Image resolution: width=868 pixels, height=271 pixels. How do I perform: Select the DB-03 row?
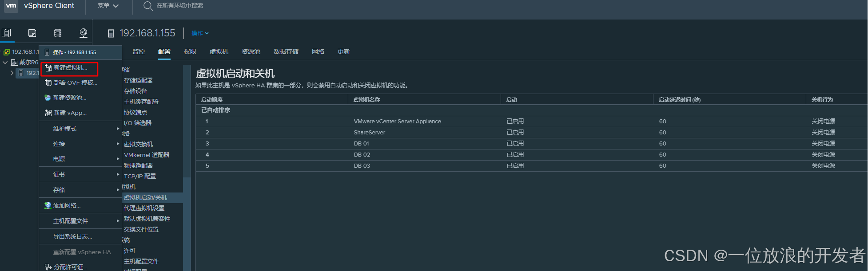[531, 165]
